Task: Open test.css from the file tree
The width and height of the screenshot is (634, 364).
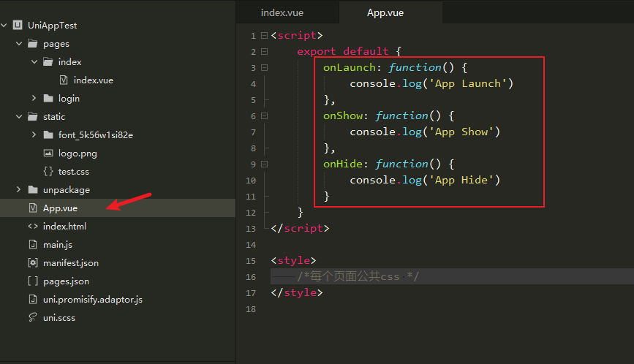Action: (x=74, y=171)
